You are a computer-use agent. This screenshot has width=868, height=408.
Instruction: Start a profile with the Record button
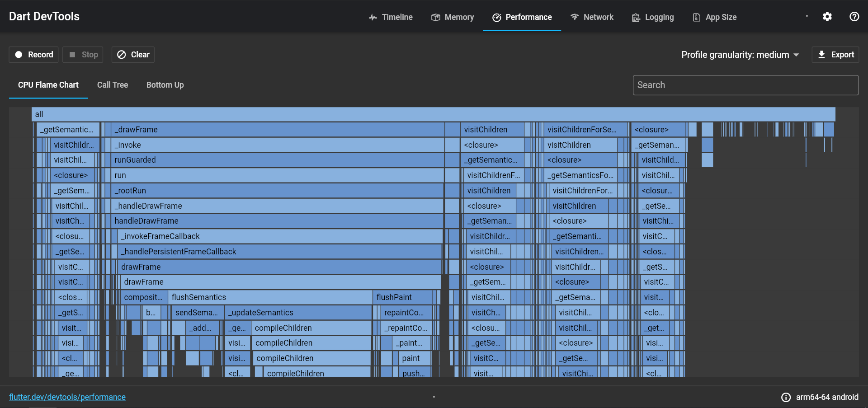click(x=33, y=54)
